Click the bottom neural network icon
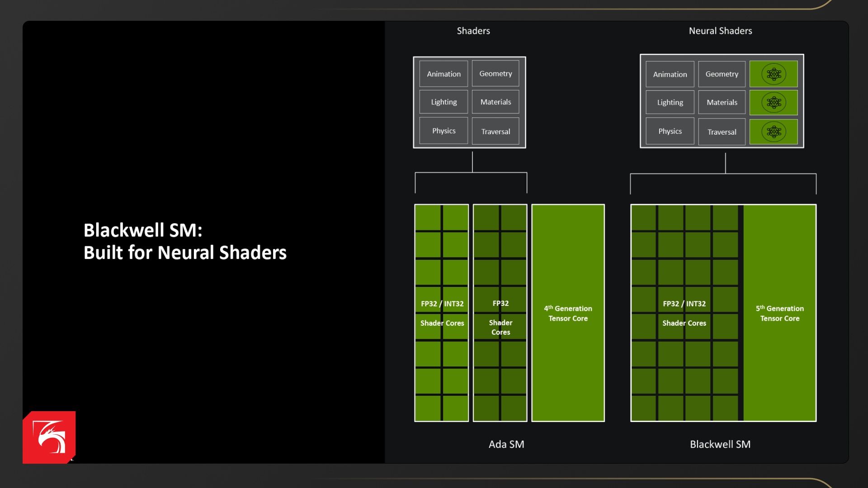This screenshot has width=868, height=488. pyautogui.click(x=774, y=132)
